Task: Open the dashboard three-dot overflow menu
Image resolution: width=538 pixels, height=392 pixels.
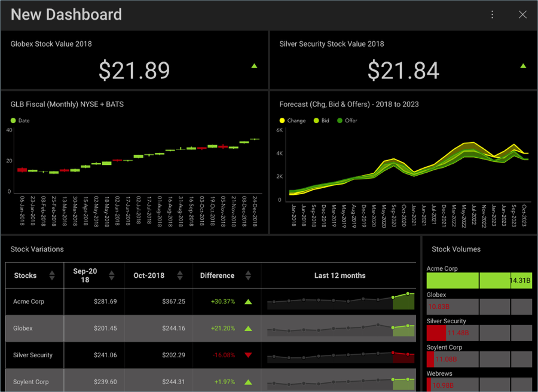Action: (492, 14)
